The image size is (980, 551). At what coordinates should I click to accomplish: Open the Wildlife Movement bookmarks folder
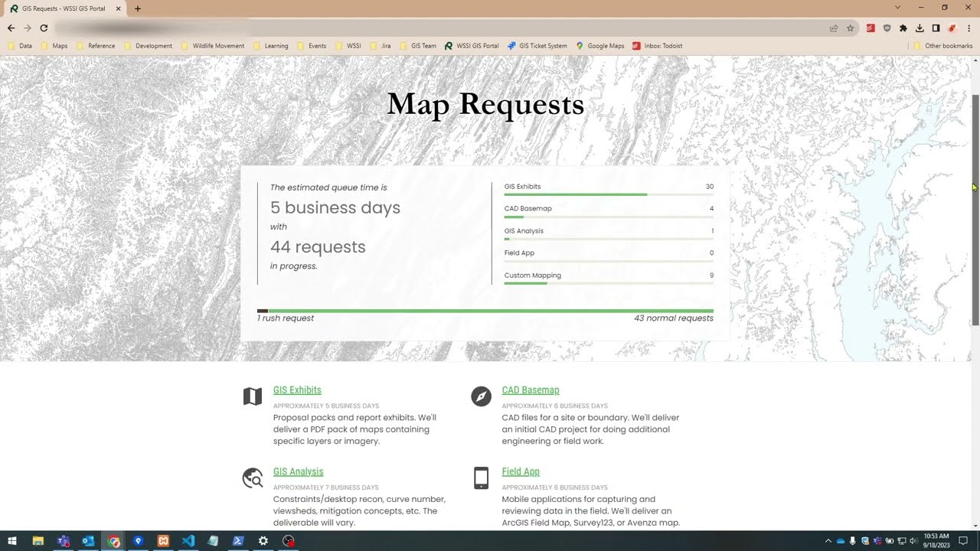(213, 46)
